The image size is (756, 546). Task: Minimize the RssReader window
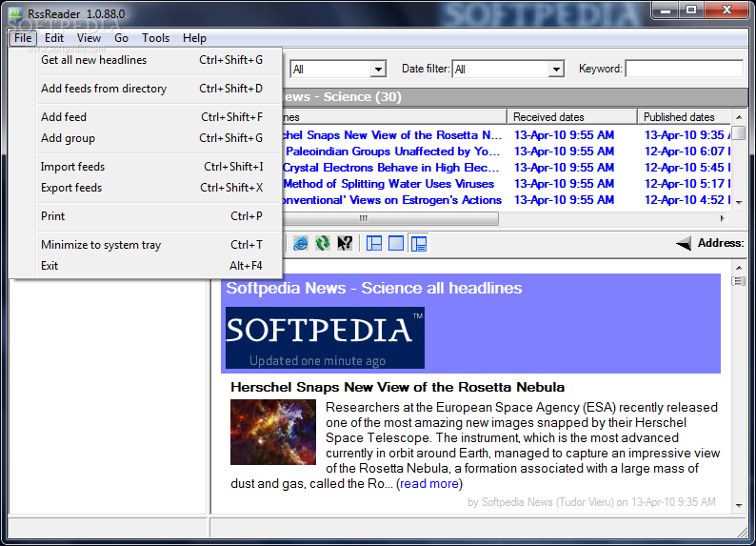coord(666,10)
